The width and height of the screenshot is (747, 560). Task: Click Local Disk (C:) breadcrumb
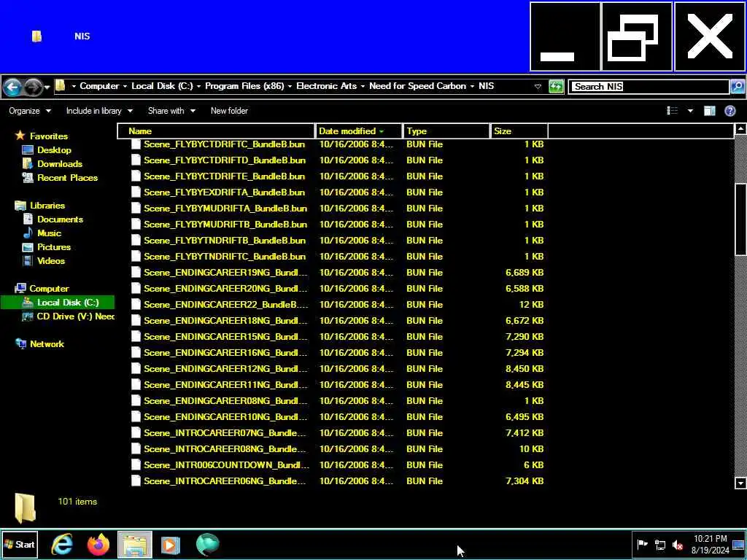(162, 86)
